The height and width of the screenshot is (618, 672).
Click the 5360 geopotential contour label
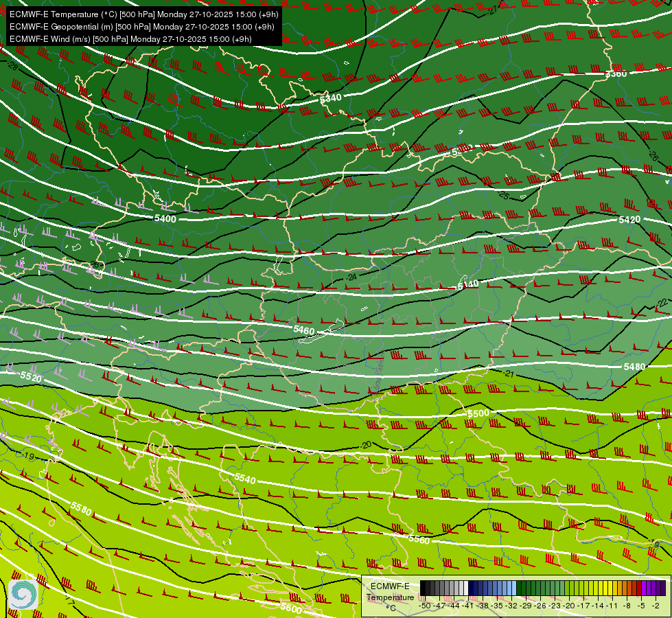(616, 73)
